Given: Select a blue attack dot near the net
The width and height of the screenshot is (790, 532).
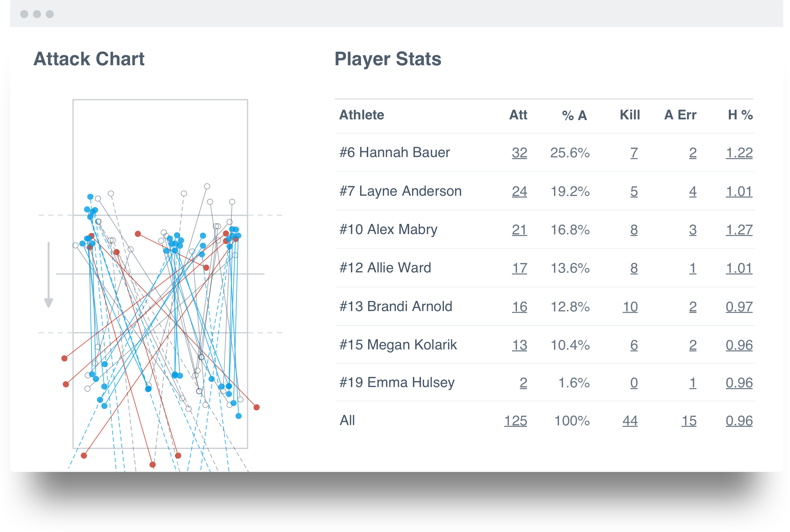Looking at the screenshot, I should (90, 196).
